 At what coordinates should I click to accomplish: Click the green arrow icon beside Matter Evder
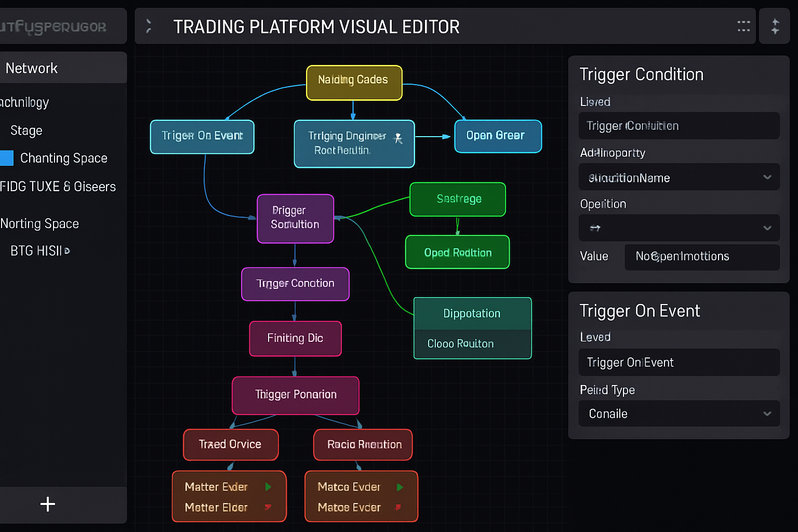[268, 487]
